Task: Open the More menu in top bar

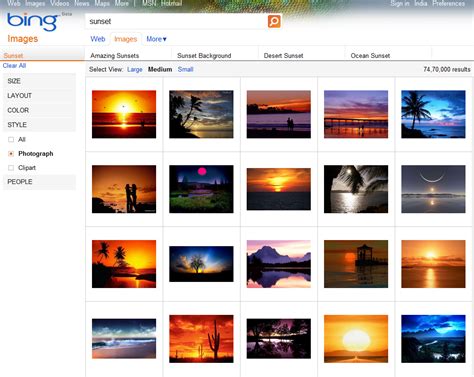Action: tap(121, 3)
